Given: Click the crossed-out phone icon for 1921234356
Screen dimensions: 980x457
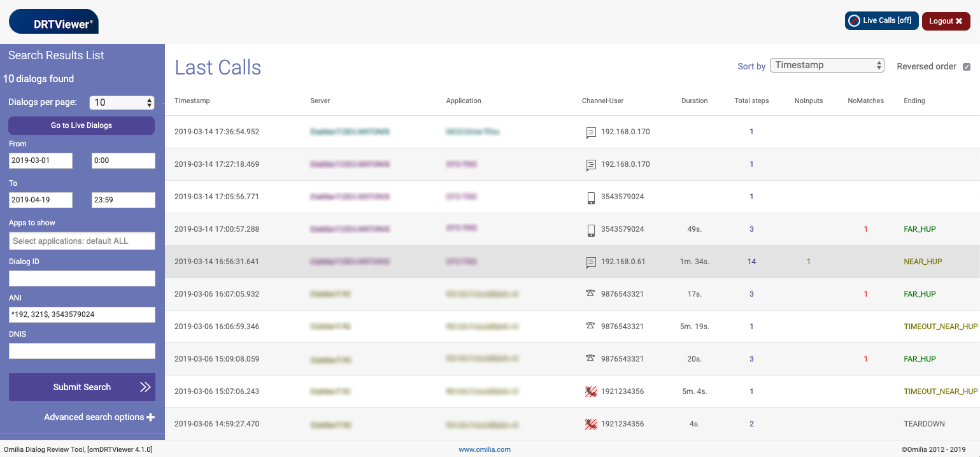Looking at the screenshot, I should [591, 391].
